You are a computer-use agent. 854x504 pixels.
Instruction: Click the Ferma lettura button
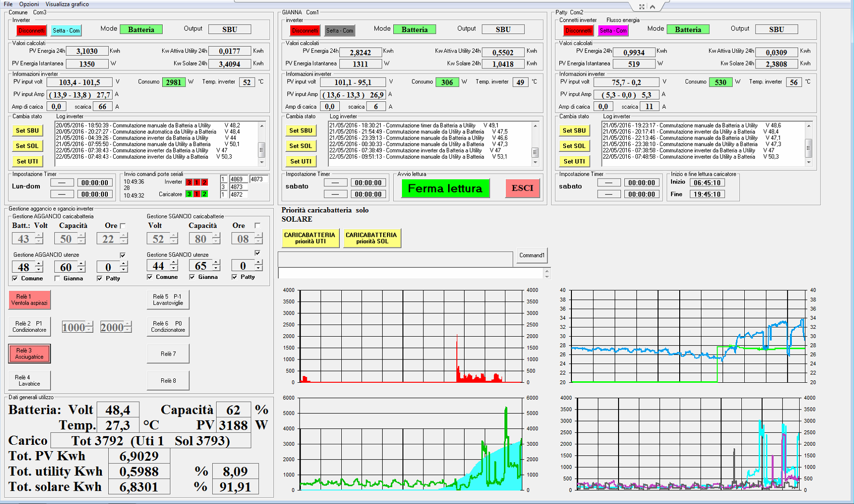click(x=445, y=188)
